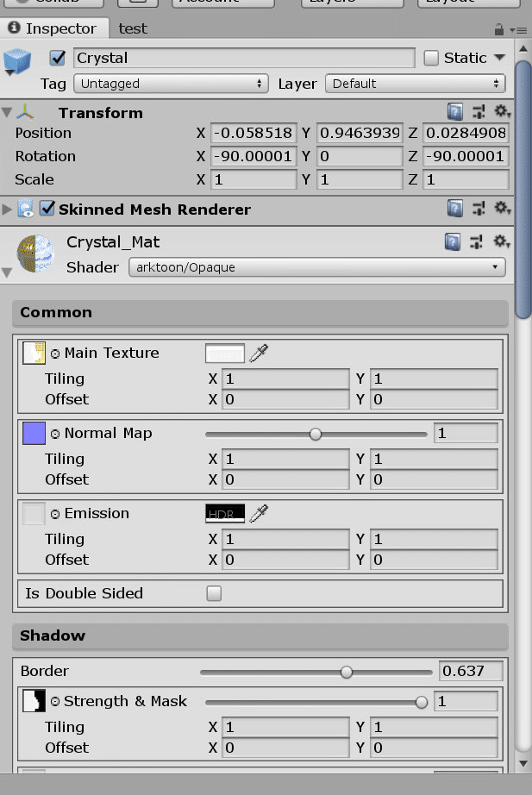The height and width of the screenshot is (795, 532).
Task: Click the Common section header
Action: coord(260,312)
